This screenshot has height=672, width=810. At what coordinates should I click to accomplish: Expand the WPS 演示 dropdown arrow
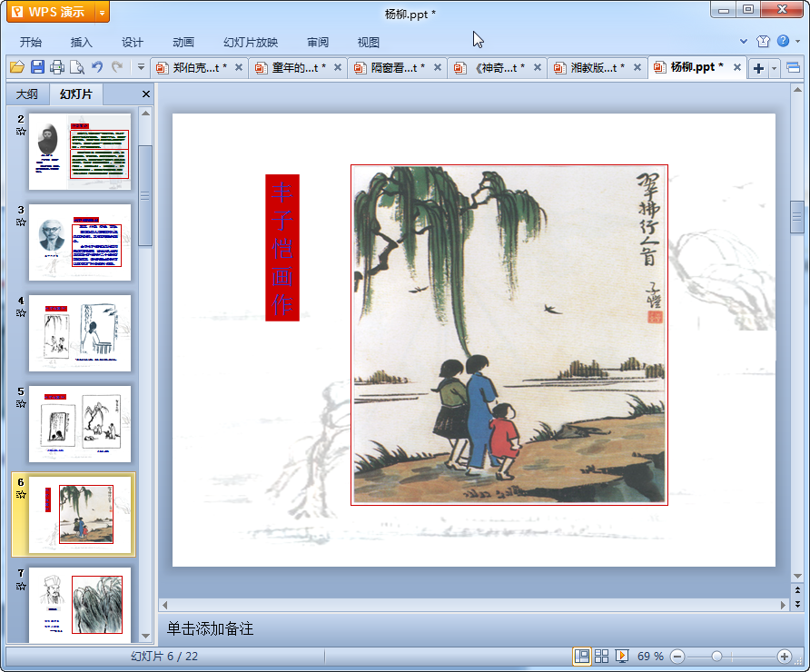pos(103,13)
